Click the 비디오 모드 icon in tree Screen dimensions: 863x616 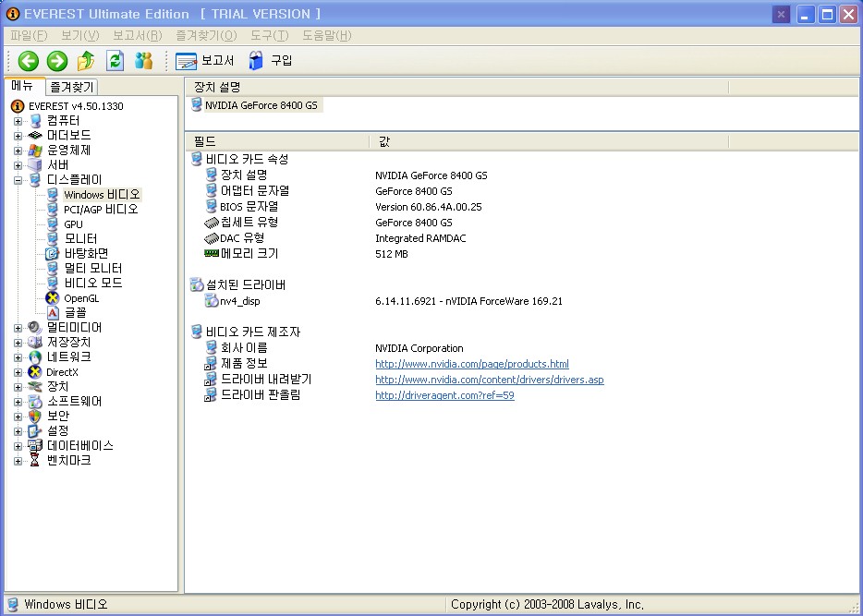(53, 284)
